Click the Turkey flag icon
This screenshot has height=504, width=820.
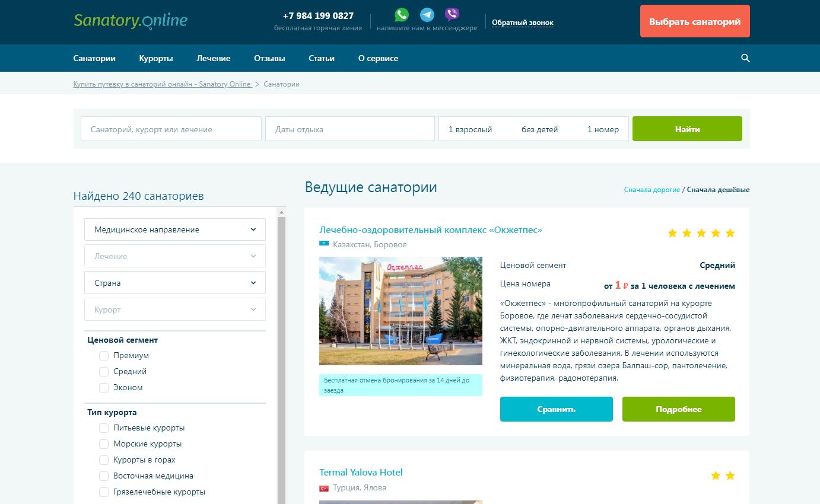click(x=324, y=488)
